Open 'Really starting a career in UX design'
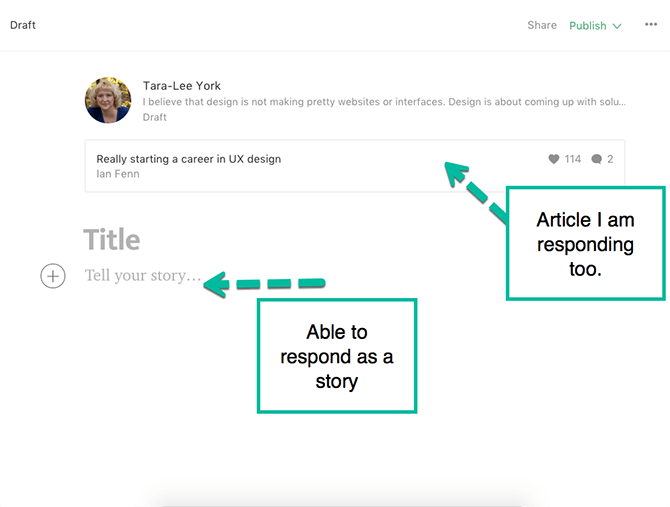 pos(188,159)
